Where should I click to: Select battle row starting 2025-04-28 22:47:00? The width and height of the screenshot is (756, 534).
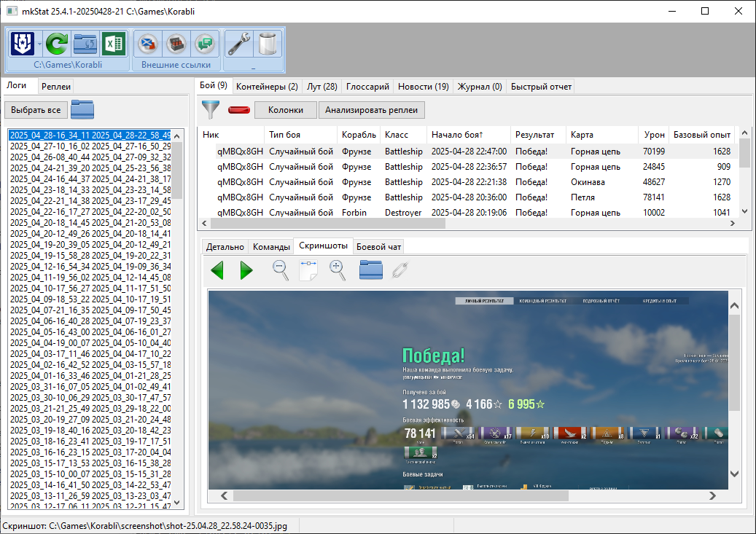[x=467, y=152]
